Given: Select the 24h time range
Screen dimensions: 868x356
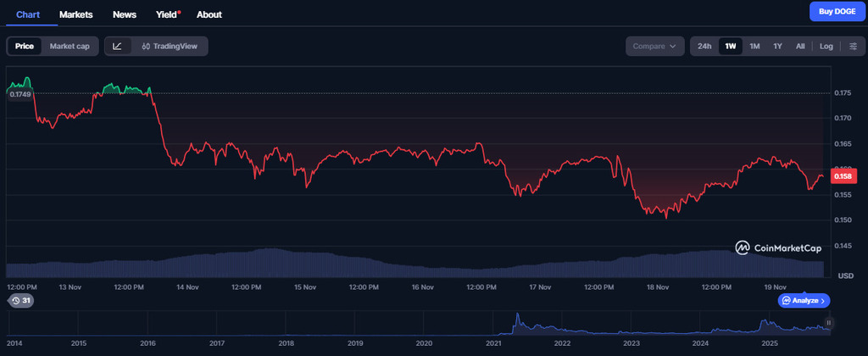Looking at the screenshot, I should pyautogui.click(x=704, y=46).
